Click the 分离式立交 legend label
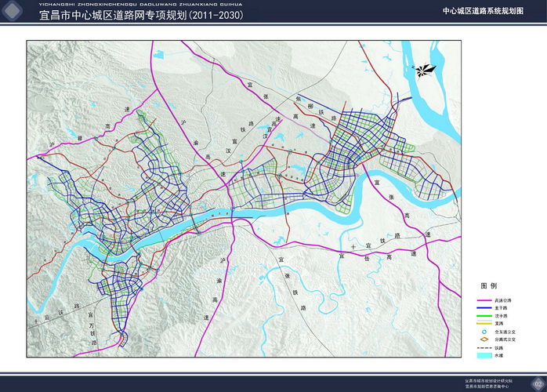Screen dimensions: 547x392 [505, 340]
